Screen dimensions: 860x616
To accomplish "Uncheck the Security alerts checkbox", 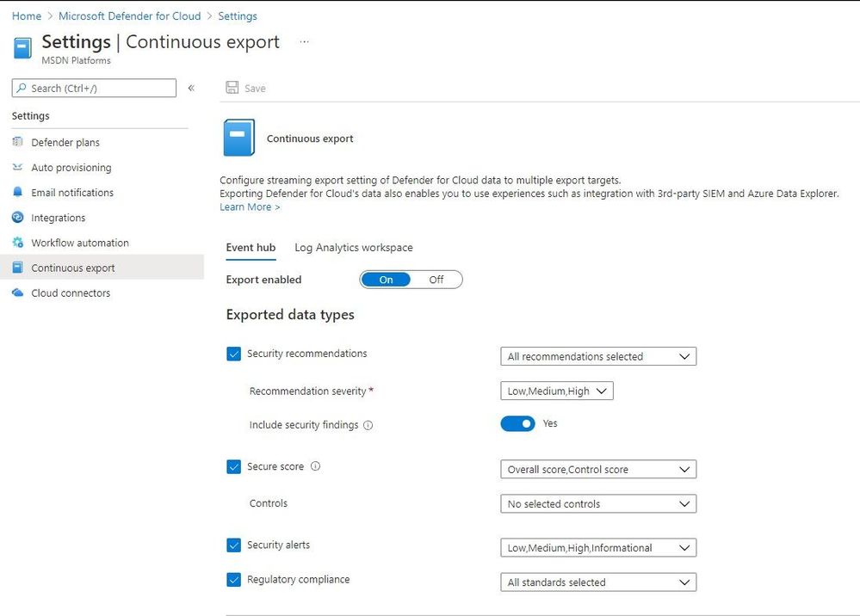I will 233,545.
